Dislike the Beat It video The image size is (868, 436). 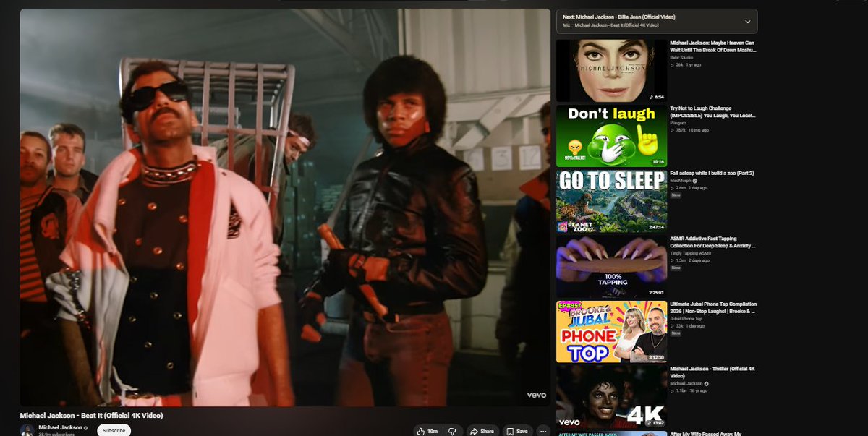click(x=452, y=431)
